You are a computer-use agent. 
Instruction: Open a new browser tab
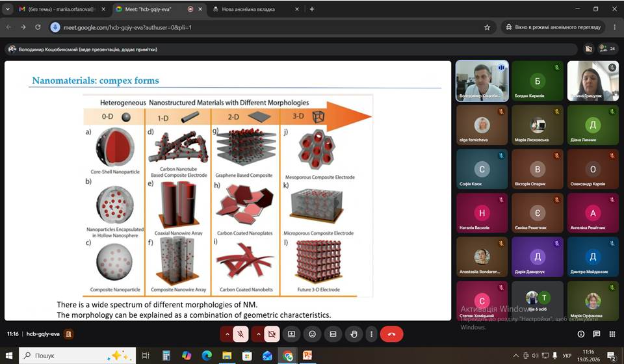click(312, 9)
